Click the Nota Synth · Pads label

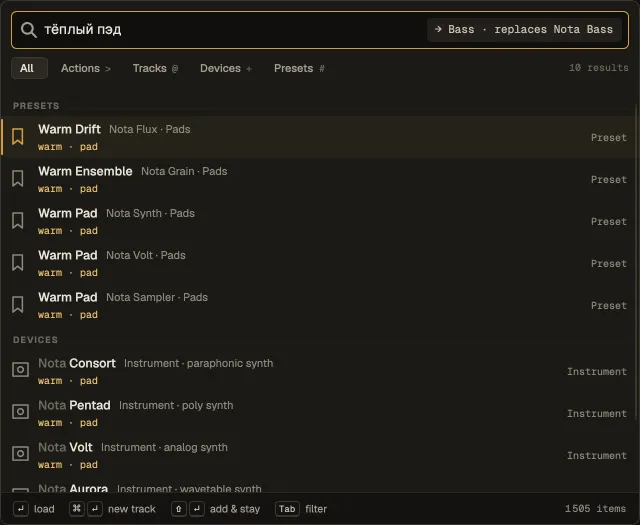[x=150, y=214]
